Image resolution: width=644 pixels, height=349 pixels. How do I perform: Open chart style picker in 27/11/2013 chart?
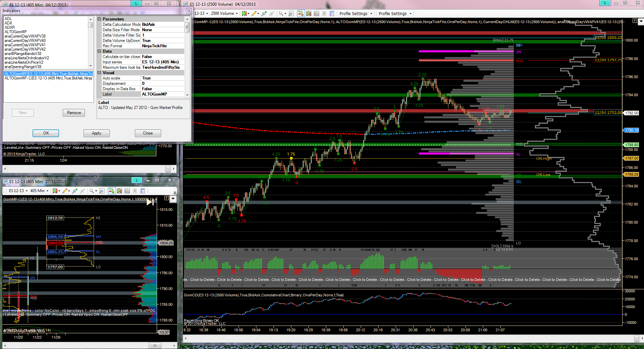tap(56, 191)
